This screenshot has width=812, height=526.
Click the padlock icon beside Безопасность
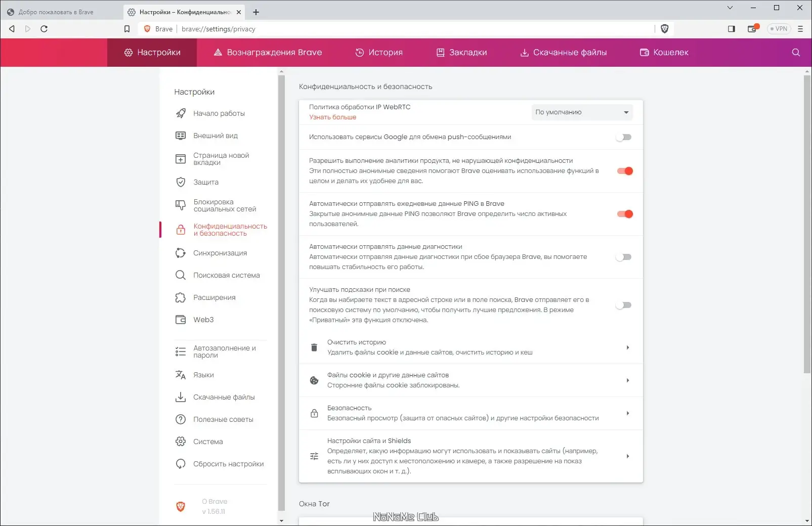[x=314, y=413]
